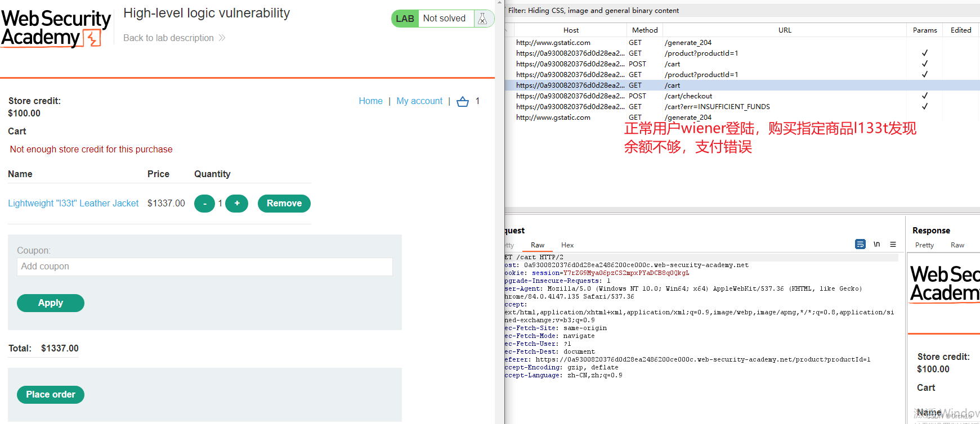Toggle the \n non-printable characters icon
This screenshot has height=424, width=980.
coord(876,244)
